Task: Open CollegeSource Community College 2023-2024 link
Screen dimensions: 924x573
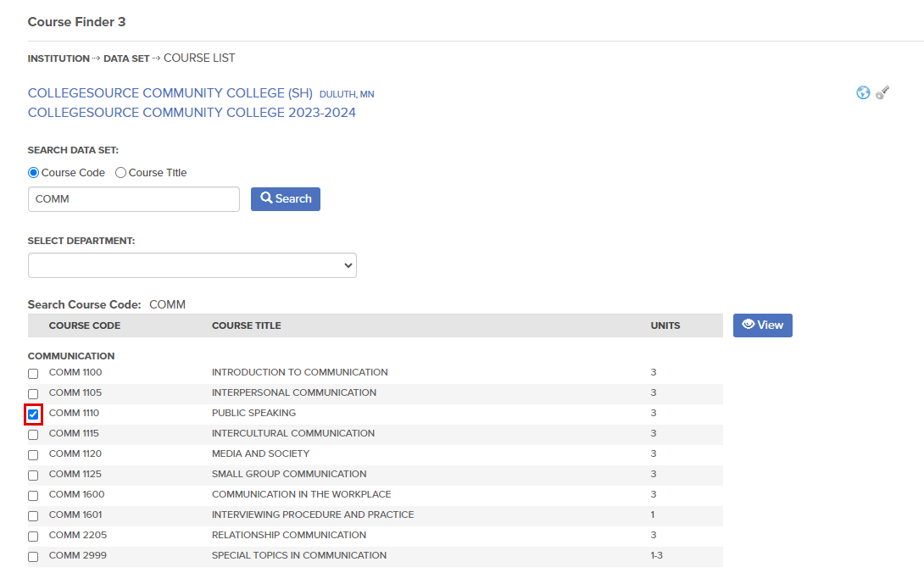Action: [192, 113]
